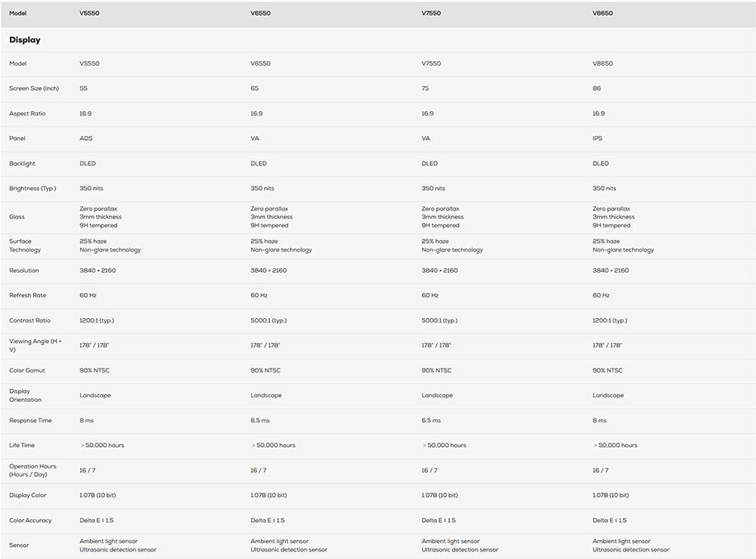The width and height of the screenshot is (756, 559).
Task: Click the V7550 column header
Action: [x=431, y=13]
